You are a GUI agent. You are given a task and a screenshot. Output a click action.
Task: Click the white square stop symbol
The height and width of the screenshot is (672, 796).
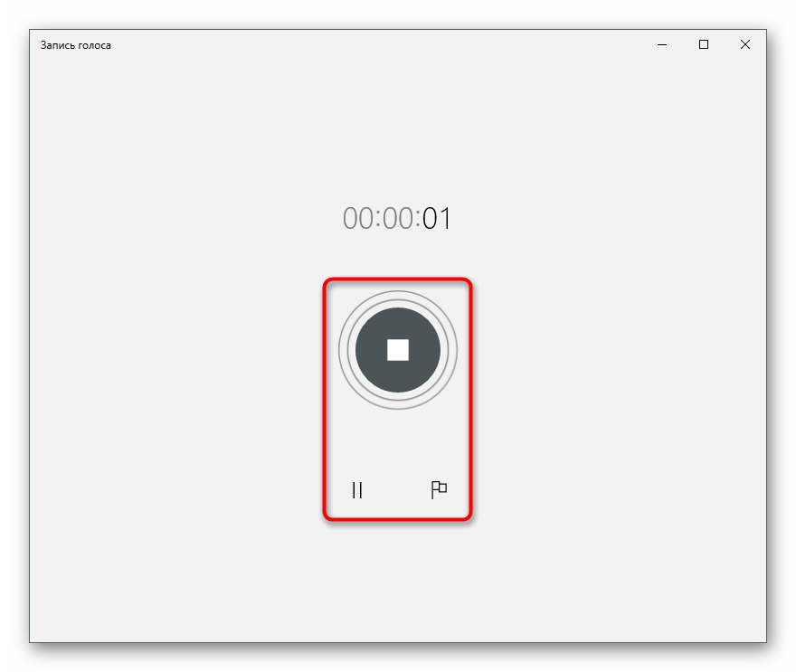click(398, 350)
